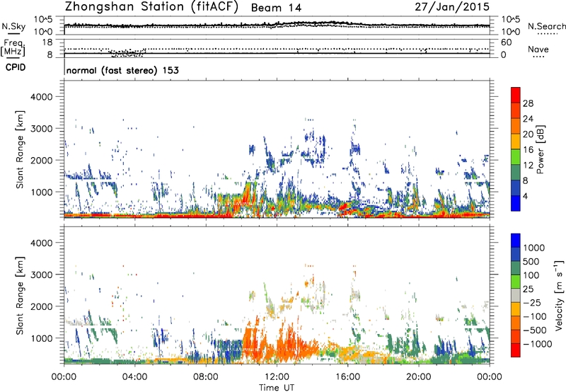Click the gray -25 to 25 velocity segment

tap(516, 296)
